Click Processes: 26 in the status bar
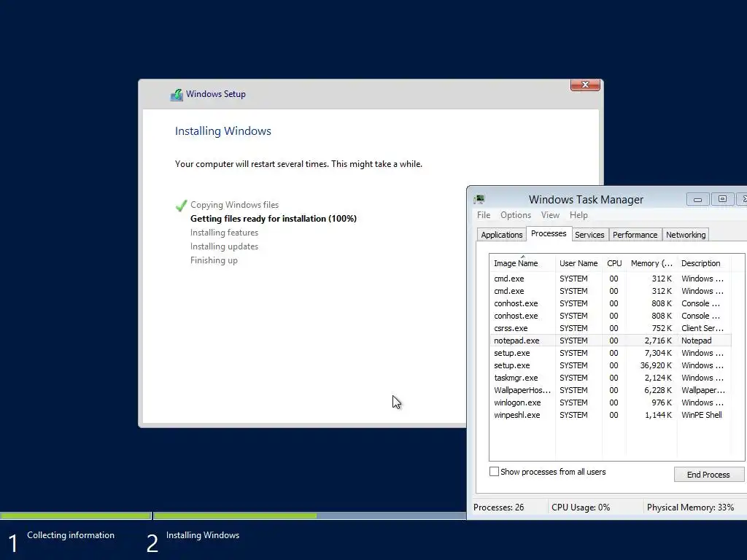This screenshot has height=560, width=747. [x=498, y=507]
